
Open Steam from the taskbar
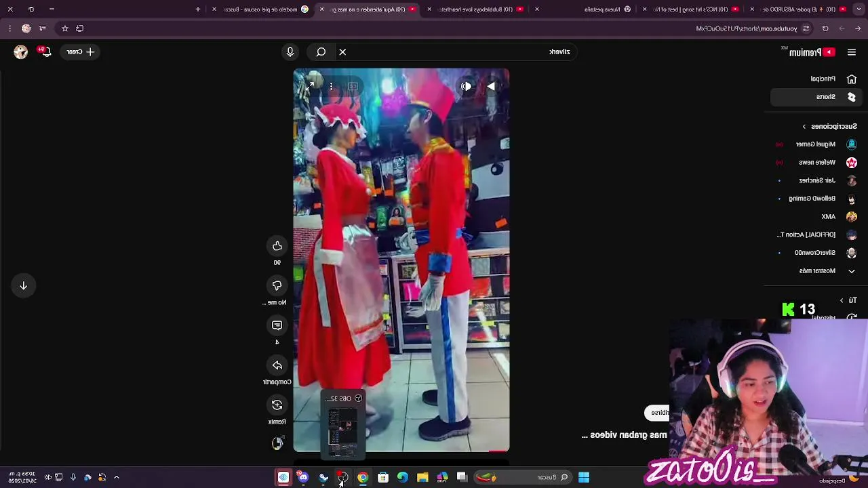pyautogui.click(x=323, y=478)
